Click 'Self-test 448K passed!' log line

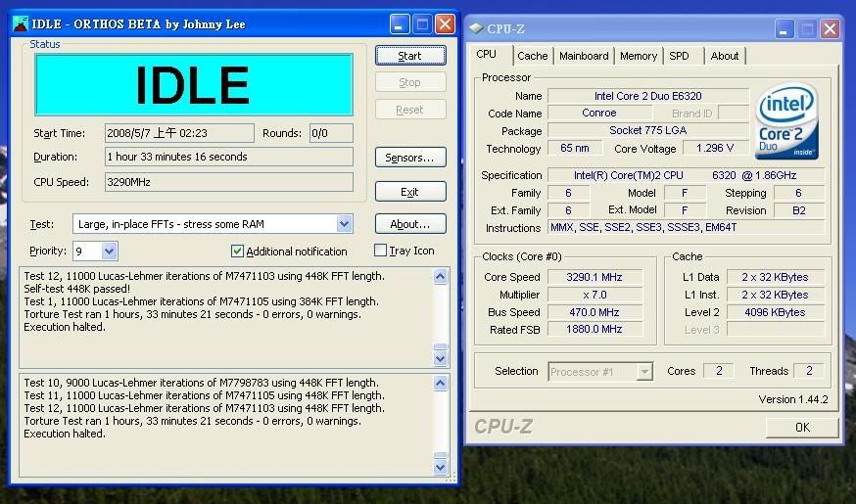(x=77, y=289)
